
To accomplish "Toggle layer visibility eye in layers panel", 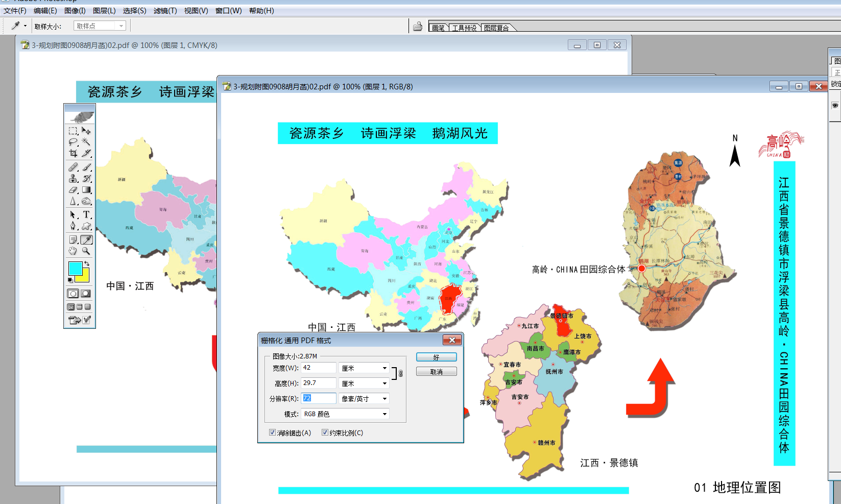I will click(835, 106).
